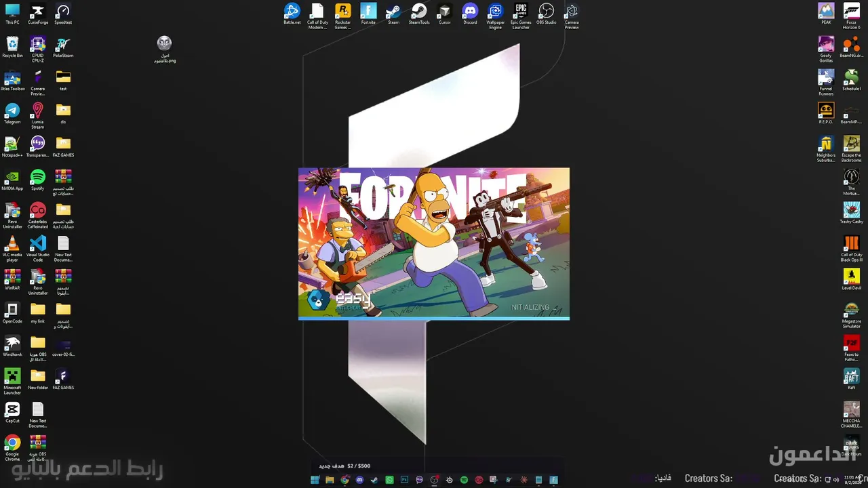
Task: Open the Epic Games Launcher shortcut
Action: click(x=521, y=16)
